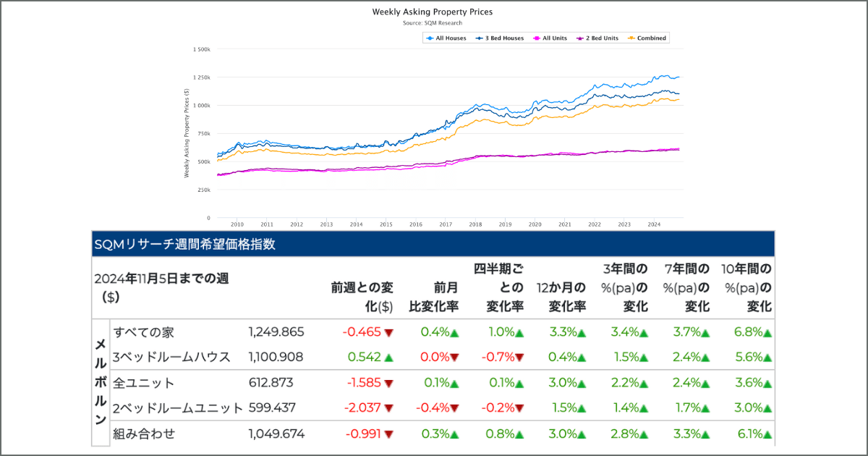Click the monthly value -0.4%
Screen dimensions: 868x456
[x=433, y=408]
